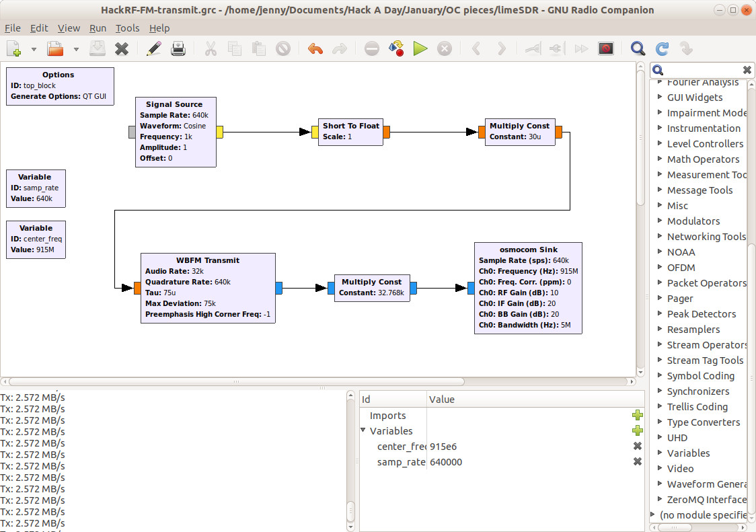756x532 pixels.
Task: Click the print icon in toolbar
Action: coord(178,48)
